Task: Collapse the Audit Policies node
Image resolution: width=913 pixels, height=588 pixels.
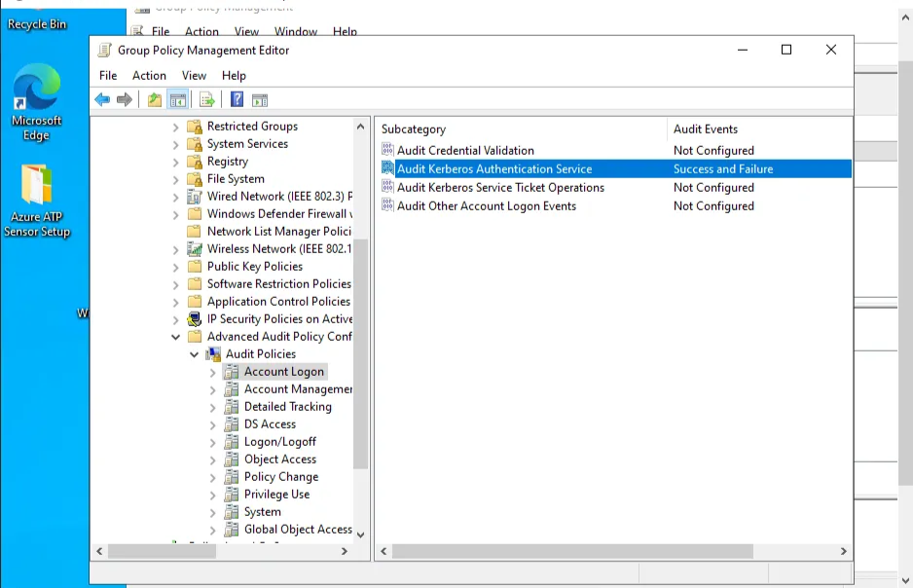Action: [x=195, y=354]
